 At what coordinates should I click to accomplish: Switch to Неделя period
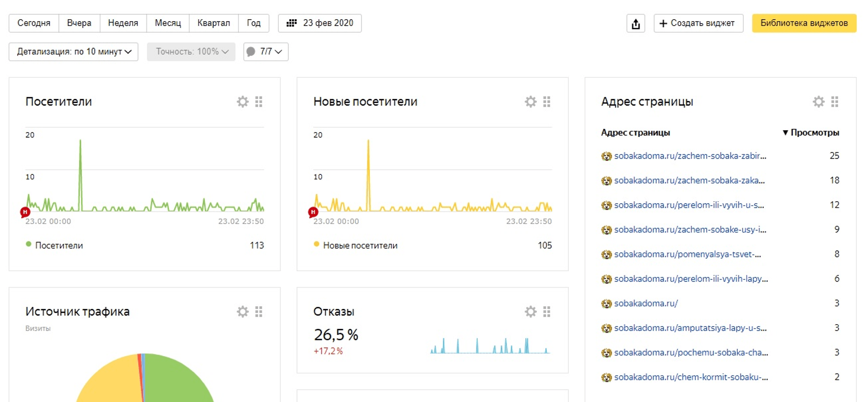click(x=123, y=23)
